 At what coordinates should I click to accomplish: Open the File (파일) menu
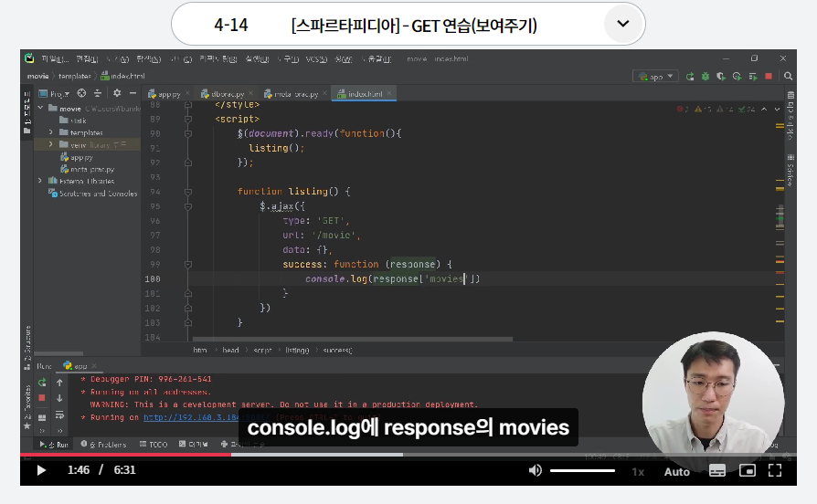55,58
